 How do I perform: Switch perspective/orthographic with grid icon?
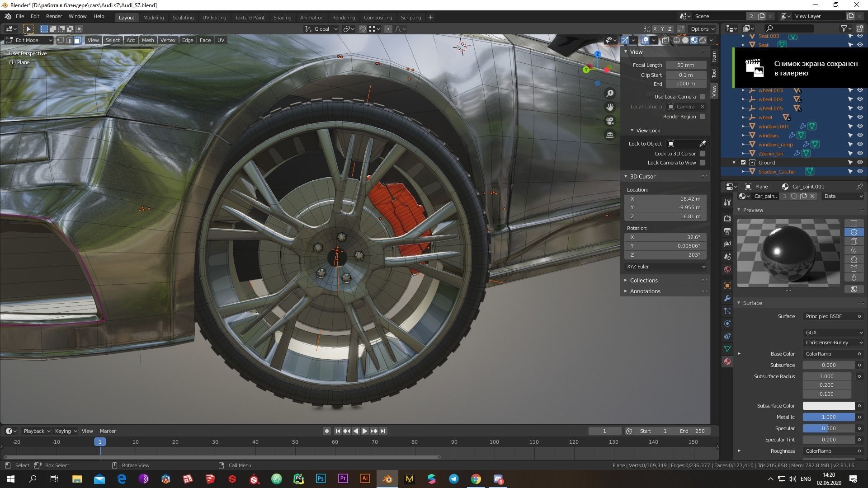click(610, 135)
